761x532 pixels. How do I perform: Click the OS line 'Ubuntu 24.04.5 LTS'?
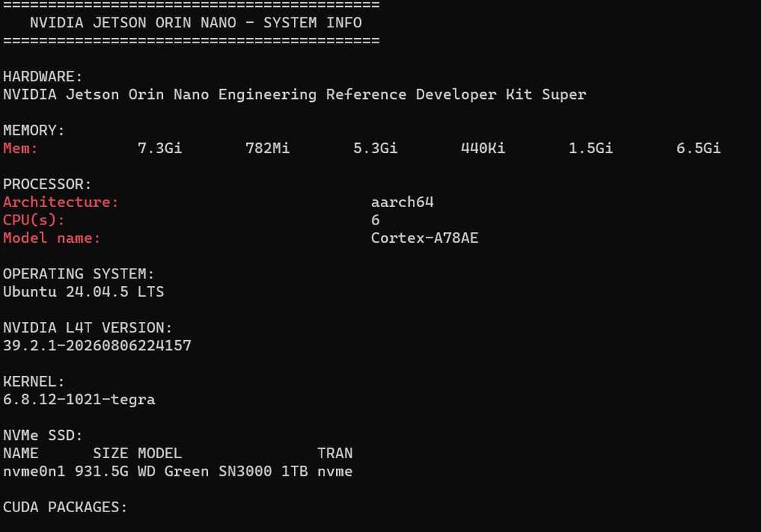[84, 292]
